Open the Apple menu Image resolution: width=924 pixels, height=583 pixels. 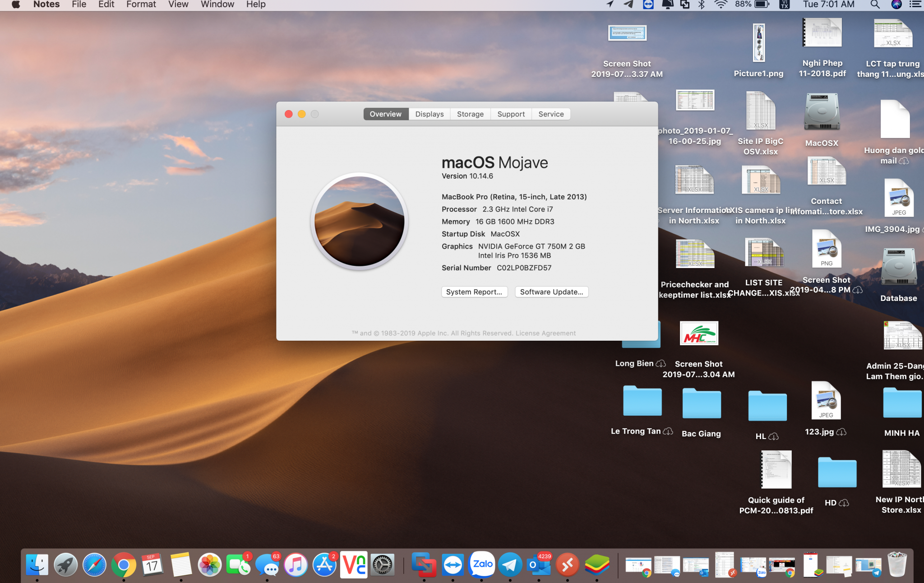click(x=16, y=5)
